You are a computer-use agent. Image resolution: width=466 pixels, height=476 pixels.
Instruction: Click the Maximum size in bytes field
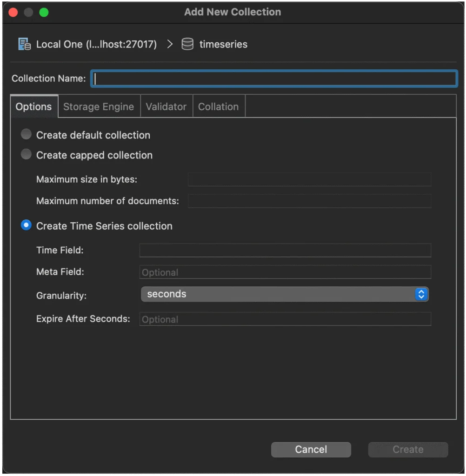(310, 179)
